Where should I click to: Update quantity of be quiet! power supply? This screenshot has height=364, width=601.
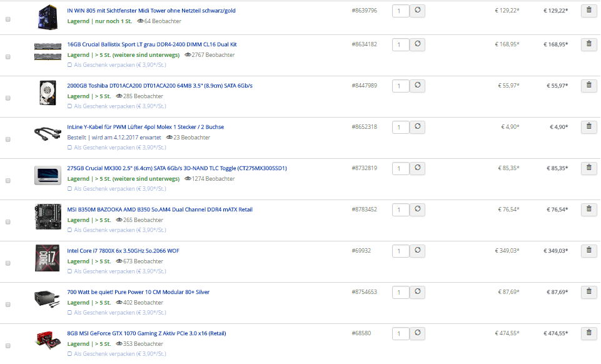coord(417,293)
